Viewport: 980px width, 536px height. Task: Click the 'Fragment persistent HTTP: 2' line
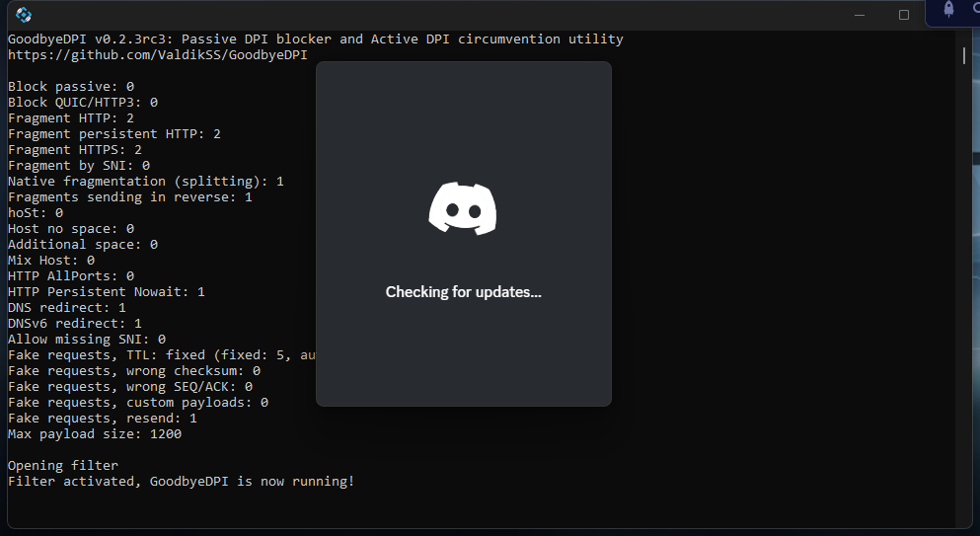(114, 134)
